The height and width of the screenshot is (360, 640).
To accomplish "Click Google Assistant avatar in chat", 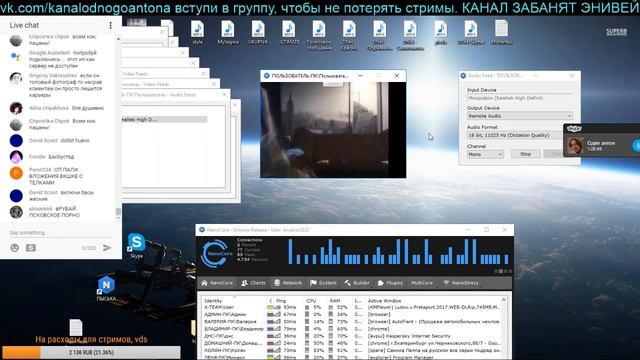I will (x=16, y=57).
